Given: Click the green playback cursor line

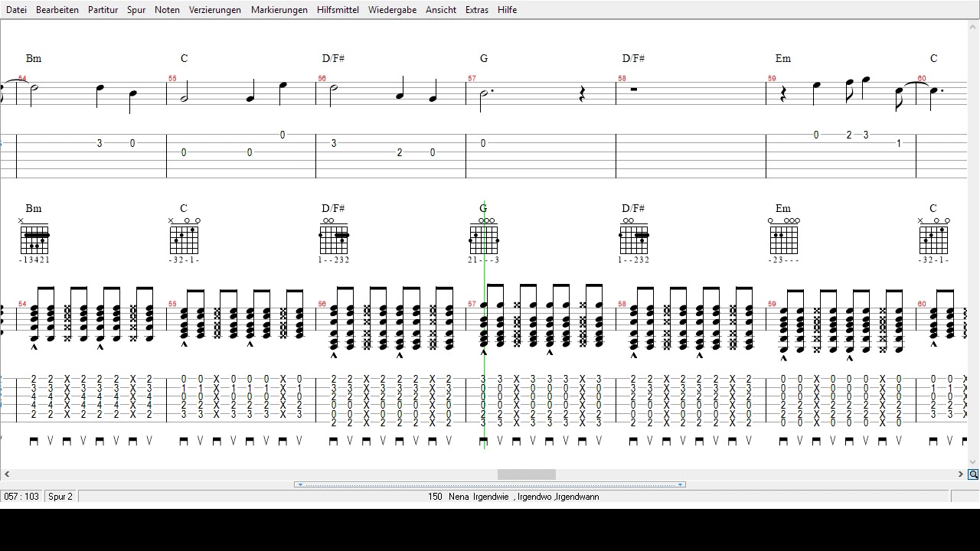Looking at the screenshot, I should point(485,324).
